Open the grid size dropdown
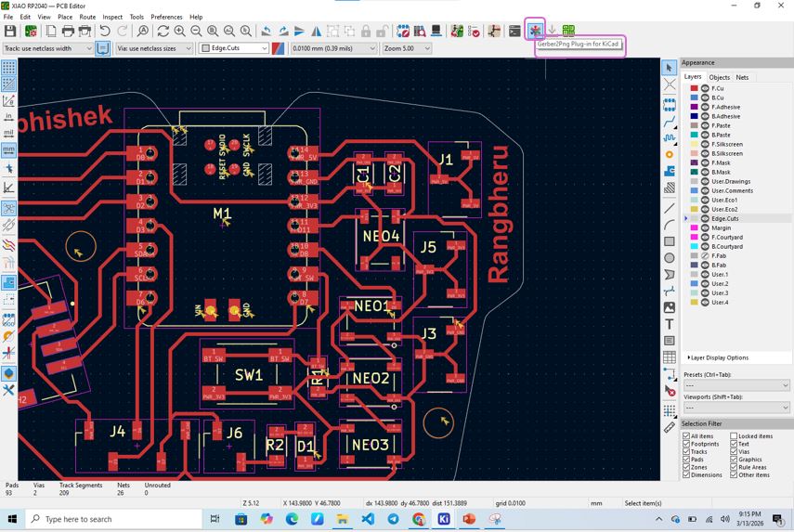794x532 pixels. 333,48
